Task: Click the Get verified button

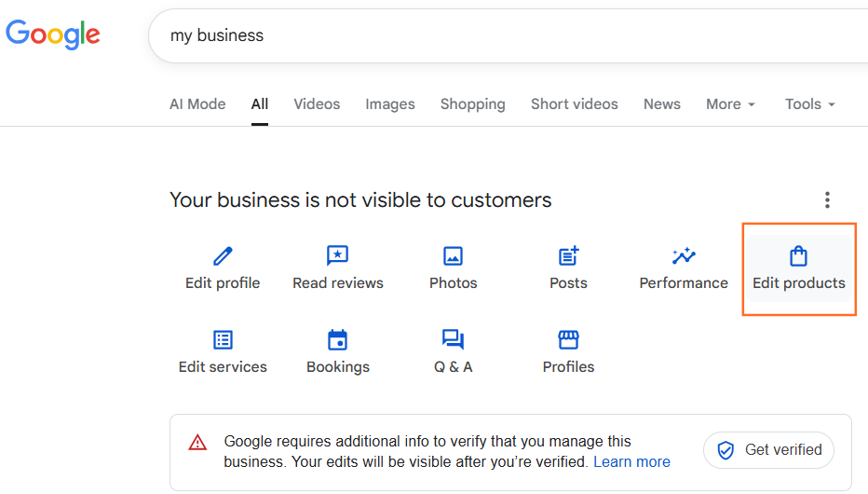Action: pyautogui.click(x=769, y=450)
